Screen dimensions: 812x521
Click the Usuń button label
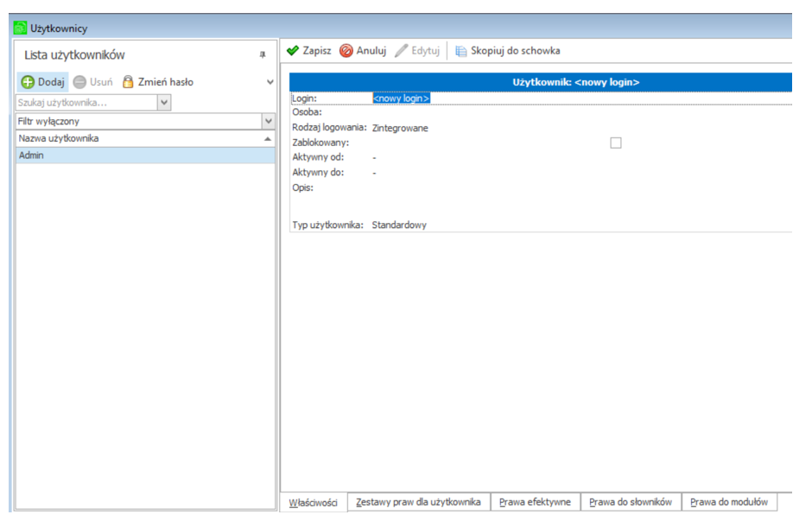coord(101,82)
